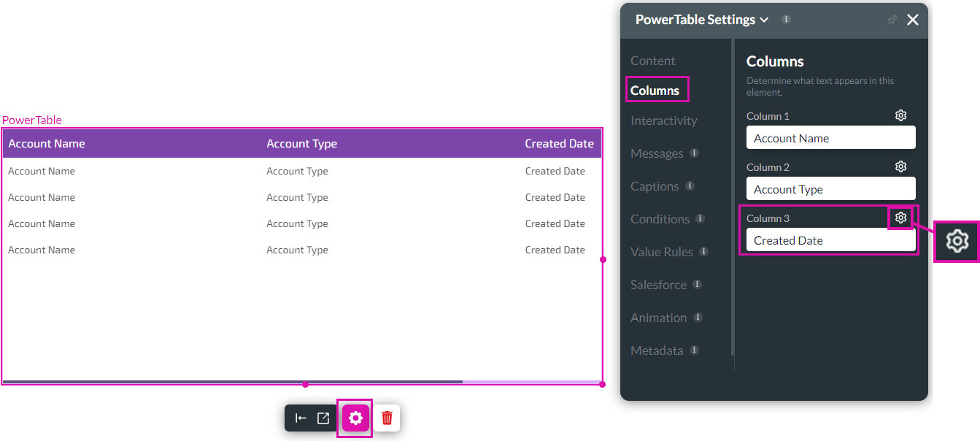The width and height of the screenshot is (980, 441).
Task: Open settings via the pink gear toolbar icon
Action: 355,418
